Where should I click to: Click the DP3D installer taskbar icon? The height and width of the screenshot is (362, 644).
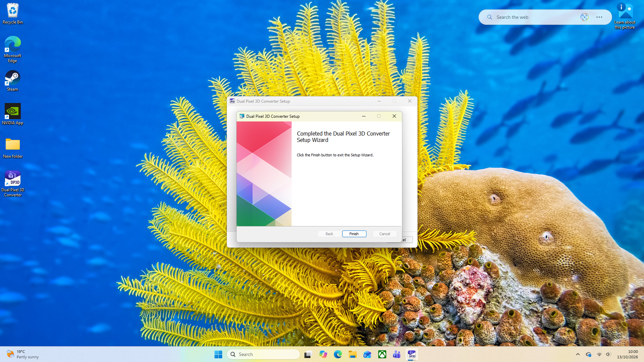pyautogui.click(x=411, y=354)
